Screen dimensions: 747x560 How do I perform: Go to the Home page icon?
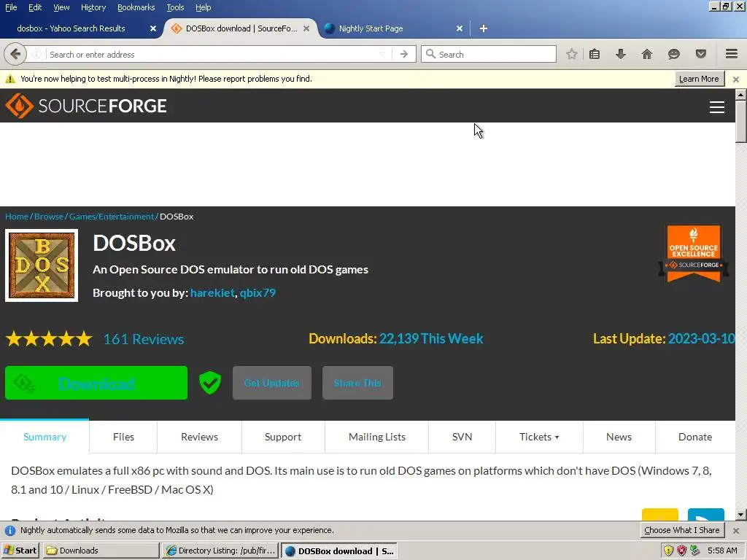pyautogui.click(x=646, y=54)
